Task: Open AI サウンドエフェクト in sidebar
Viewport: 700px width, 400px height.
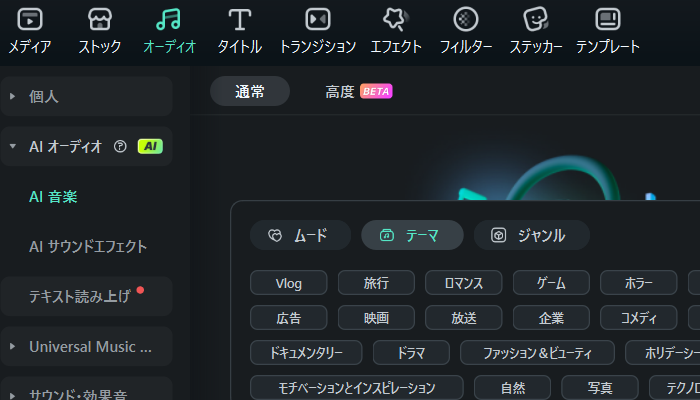Action: [x=88, y=246]
